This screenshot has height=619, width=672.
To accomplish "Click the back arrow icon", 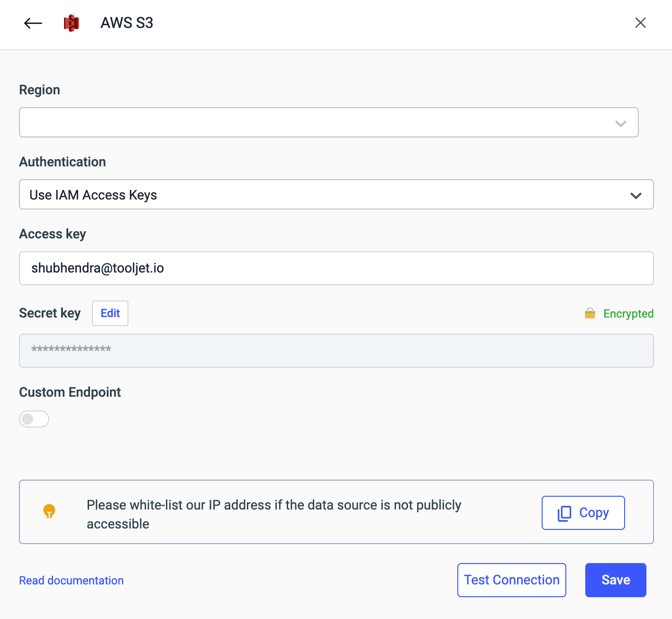I will [x=33, y=23].
